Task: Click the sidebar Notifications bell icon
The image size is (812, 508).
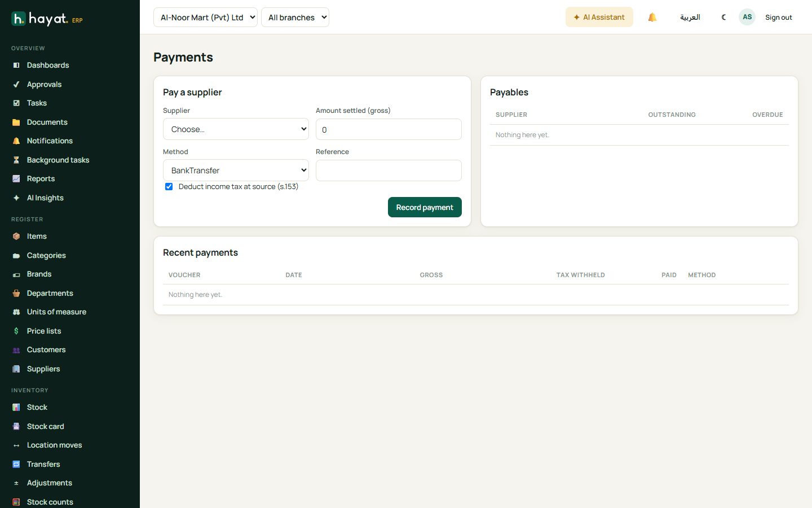Action: (x=16, y=141)
